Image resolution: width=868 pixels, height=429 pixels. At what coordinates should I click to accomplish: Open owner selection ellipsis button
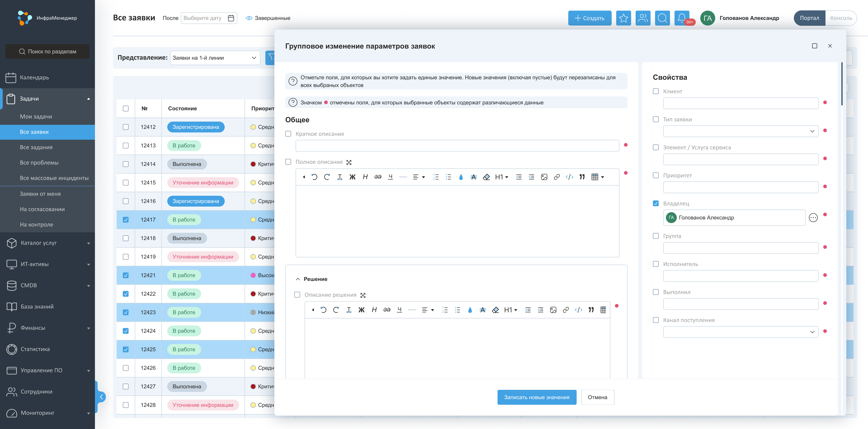(813, 218)
